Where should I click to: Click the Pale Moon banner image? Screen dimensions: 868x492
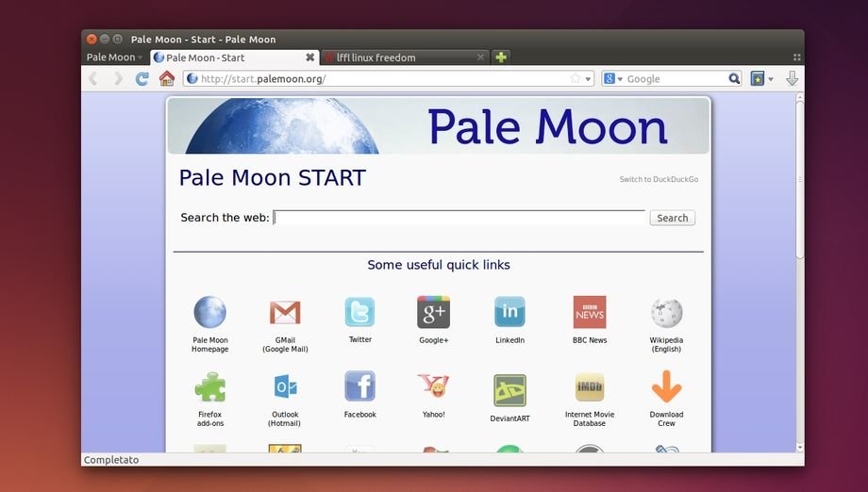(x=439, y=126)
